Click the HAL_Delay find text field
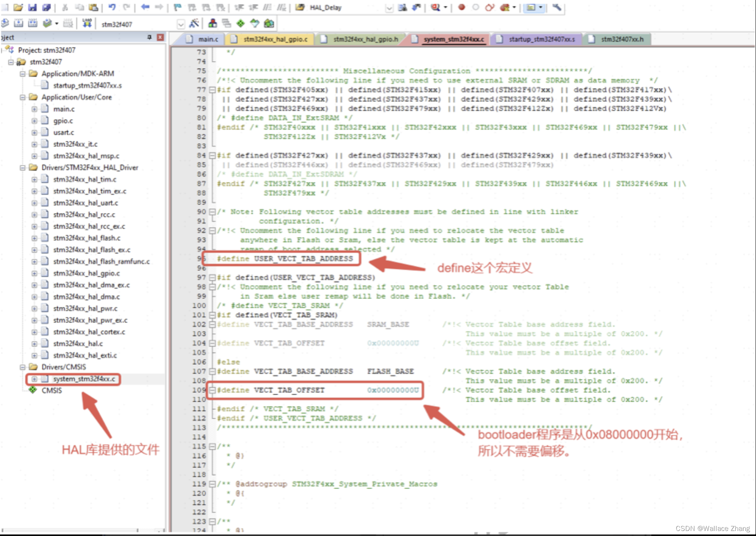The height and width of the screenshot is (536, 756). 346,8
